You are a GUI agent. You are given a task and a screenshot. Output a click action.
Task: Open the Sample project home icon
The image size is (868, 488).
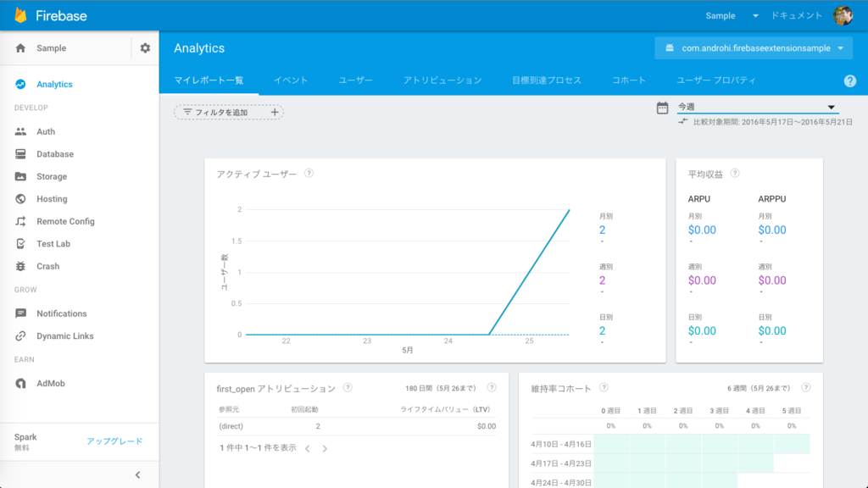[x=20, y=48]
